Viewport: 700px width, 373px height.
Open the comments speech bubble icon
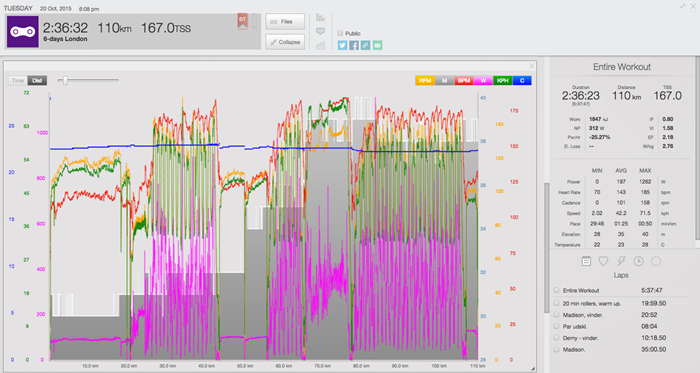320,31
